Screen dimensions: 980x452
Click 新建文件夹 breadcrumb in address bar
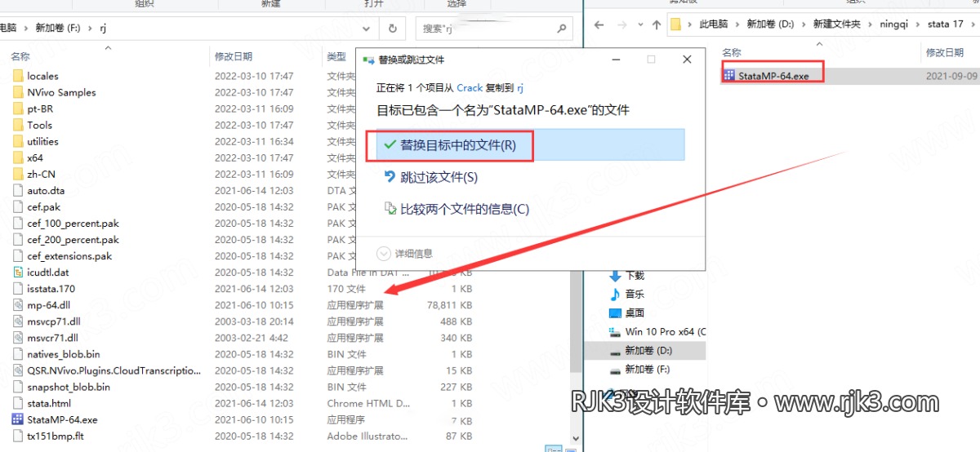(x=837, y=24)
